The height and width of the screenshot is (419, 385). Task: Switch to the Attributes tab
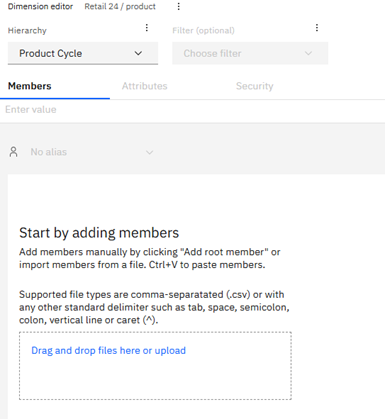coord(144,86)
